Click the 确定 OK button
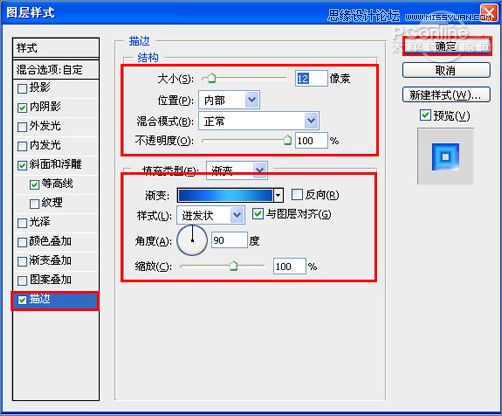The width and height of the screenshot is (502, 416). (447, 46)
